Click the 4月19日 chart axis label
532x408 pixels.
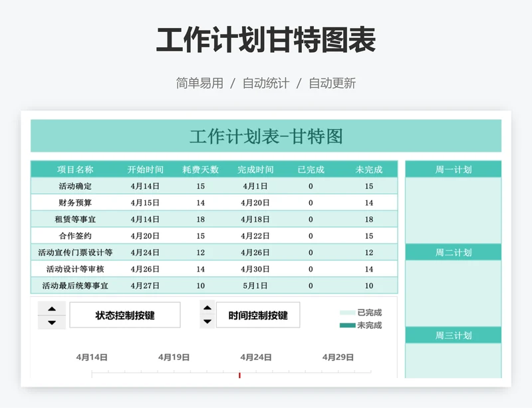(174, 357)
